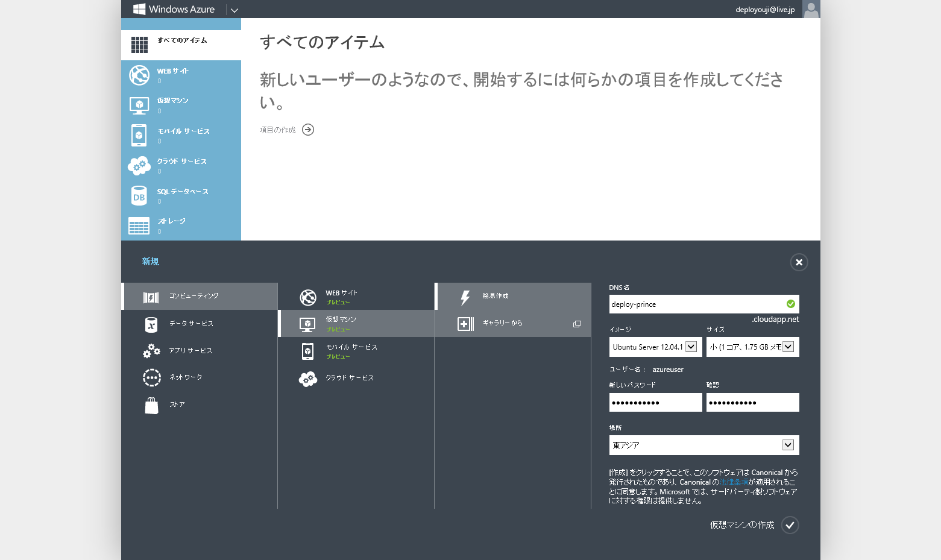
Task: Select すべてのアイテム in sidebar
Action: tap(181, 45)
